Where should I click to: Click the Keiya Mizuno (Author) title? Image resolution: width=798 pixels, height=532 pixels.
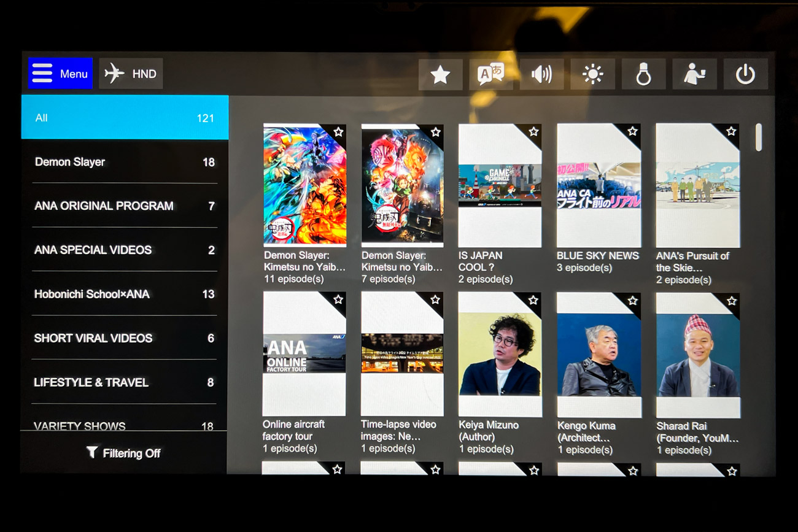point(489,431)
